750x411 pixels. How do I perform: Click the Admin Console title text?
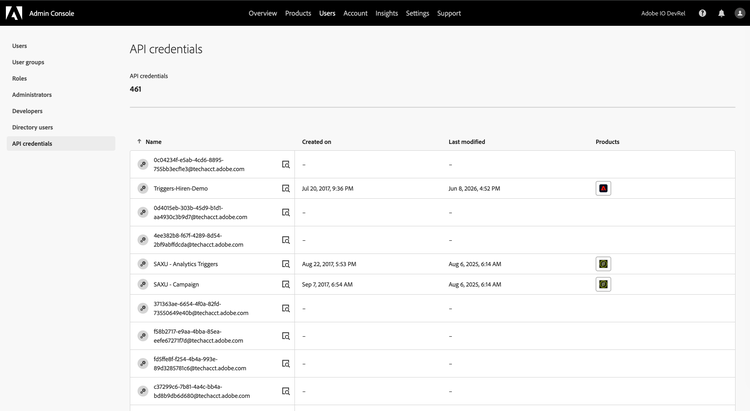(52, 13)
